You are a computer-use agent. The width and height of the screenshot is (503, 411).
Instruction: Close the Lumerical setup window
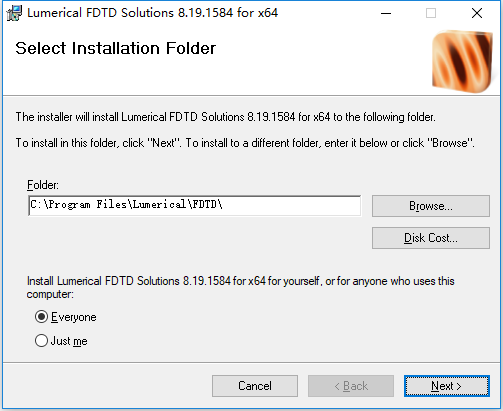click(477, 13)
